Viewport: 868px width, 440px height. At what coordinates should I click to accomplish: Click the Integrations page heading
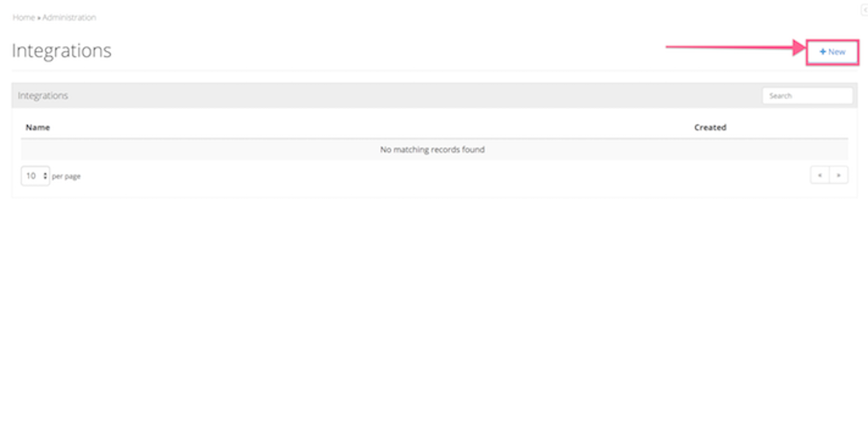point(62,51)
